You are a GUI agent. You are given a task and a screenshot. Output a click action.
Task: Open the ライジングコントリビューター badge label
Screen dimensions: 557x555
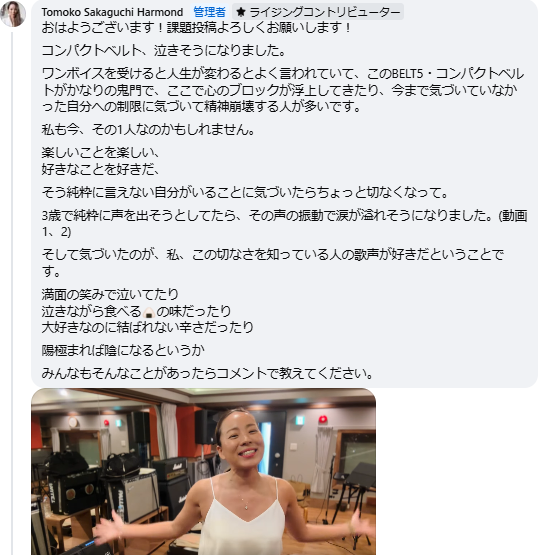click(x=325, y=12)
